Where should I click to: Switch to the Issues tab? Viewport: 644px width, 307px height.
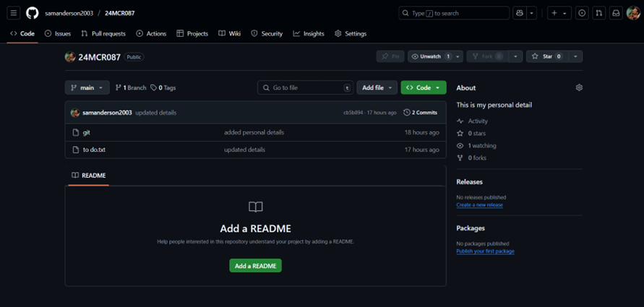click(58, 34)
